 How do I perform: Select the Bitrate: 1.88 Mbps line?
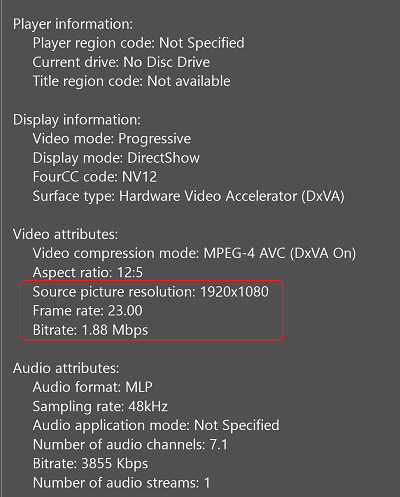pos(90,330)
